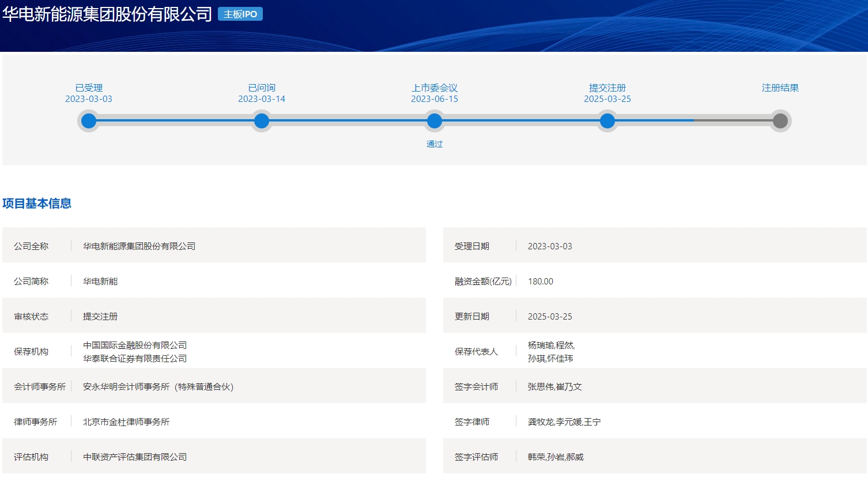Click the financing amount 180.00 value
The width and height of the screenshot is (868, 486).
coord(541,281)
